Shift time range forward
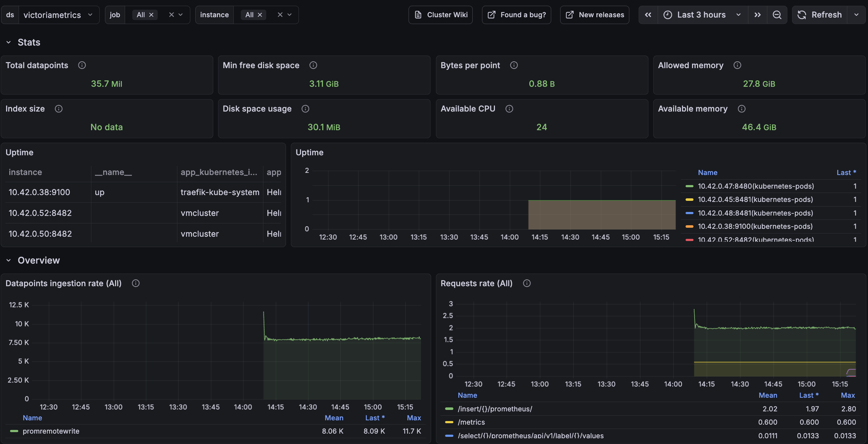Screen dimensions: 868x444 pos(757,15)
